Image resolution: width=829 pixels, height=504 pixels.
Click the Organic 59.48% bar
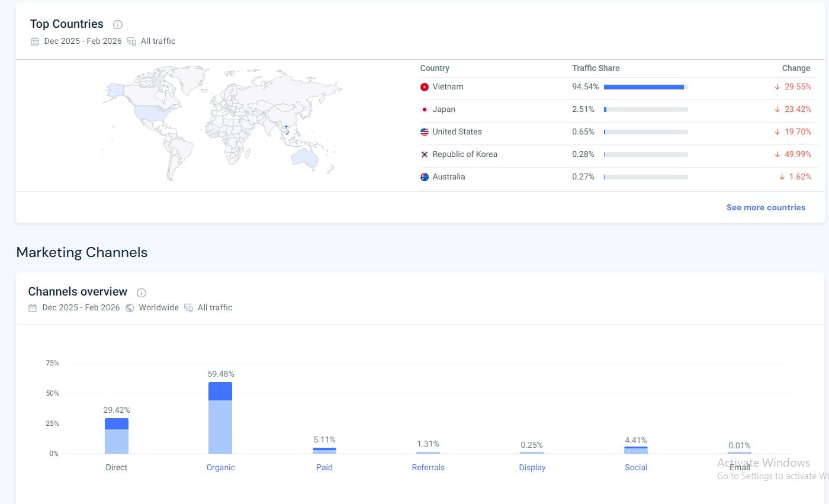point(220,418)
